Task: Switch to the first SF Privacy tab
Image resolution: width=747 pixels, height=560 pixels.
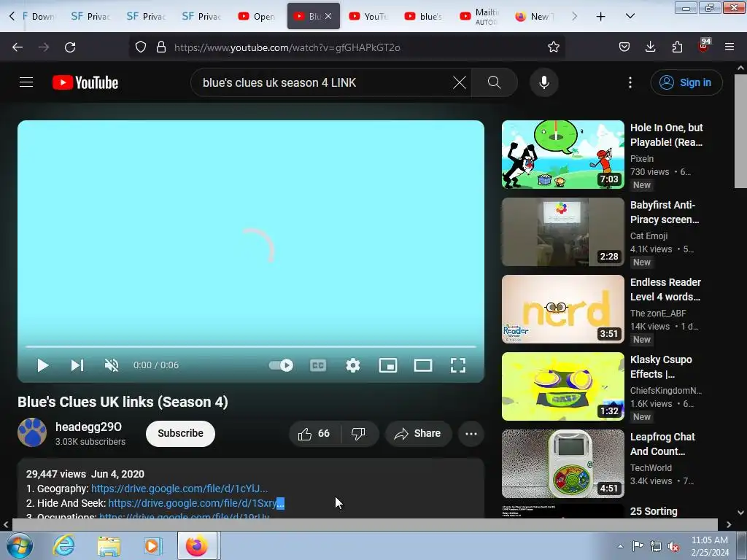Action: (90, 16)
